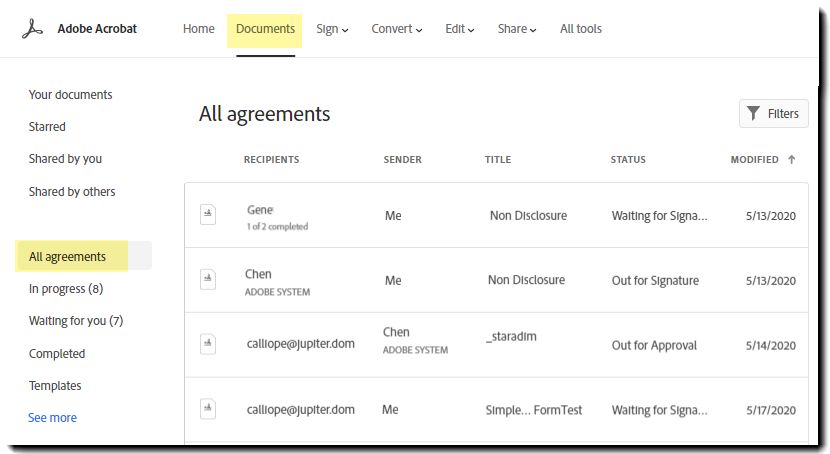Sort by Recipients column header
Viewport: 830px width, 454px height.
[x=272, y=159]
